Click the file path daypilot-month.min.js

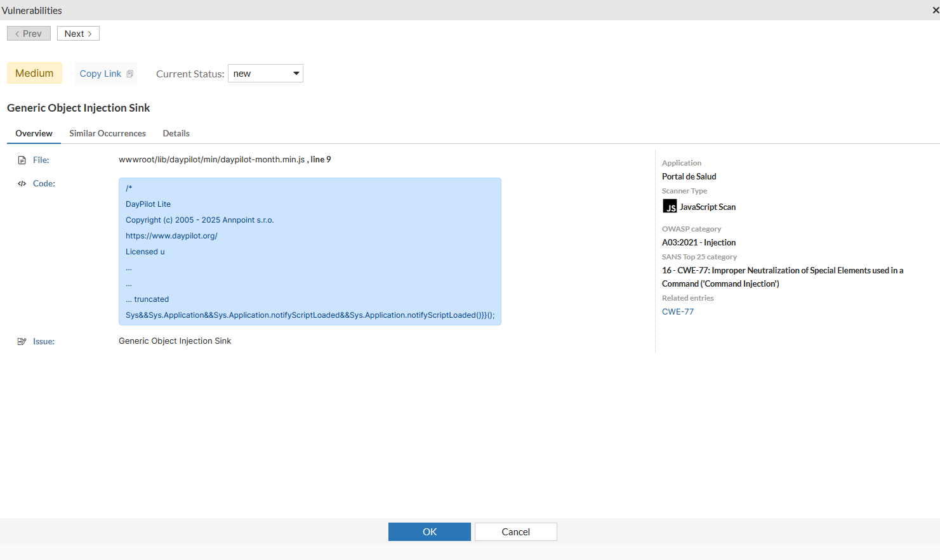pyautogui.click(x=211, y=160)
